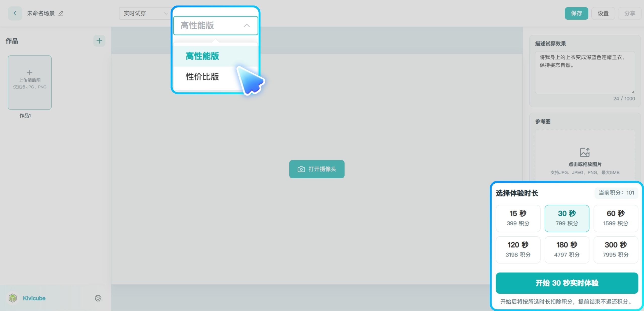
Task: Click the 保存 button
Action: click(576, 13)
